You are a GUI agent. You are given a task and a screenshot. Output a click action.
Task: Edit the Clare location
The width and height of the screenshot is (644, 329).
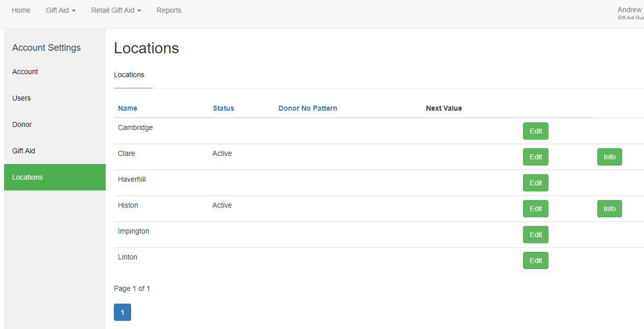coord(536,157)
